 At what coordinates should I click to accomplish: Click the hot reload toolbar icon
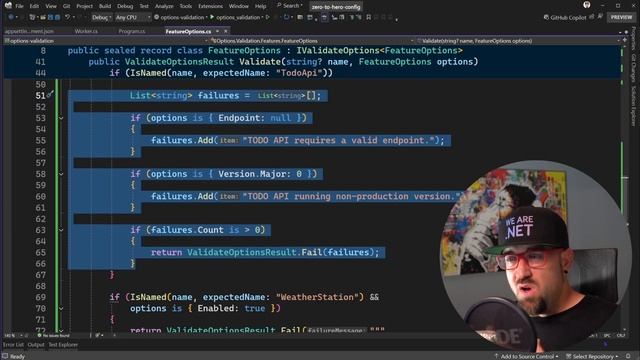coord(286,17)
